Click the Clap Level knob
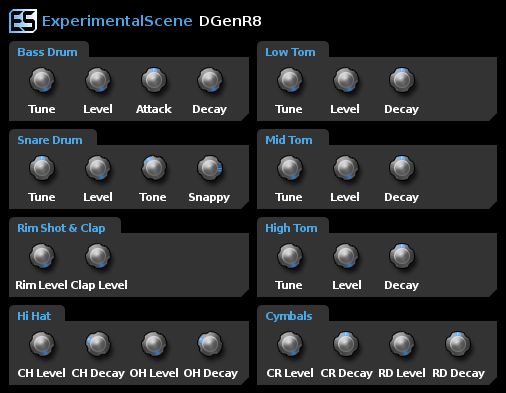The image size is (506, 393). (98, 256)
